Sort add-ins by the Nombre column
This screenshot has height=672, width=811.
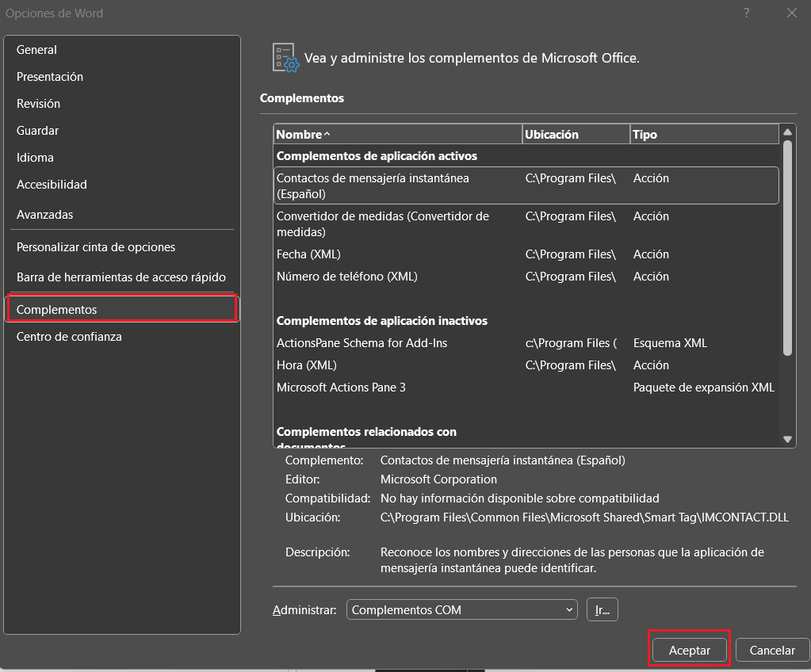point(398,135)
